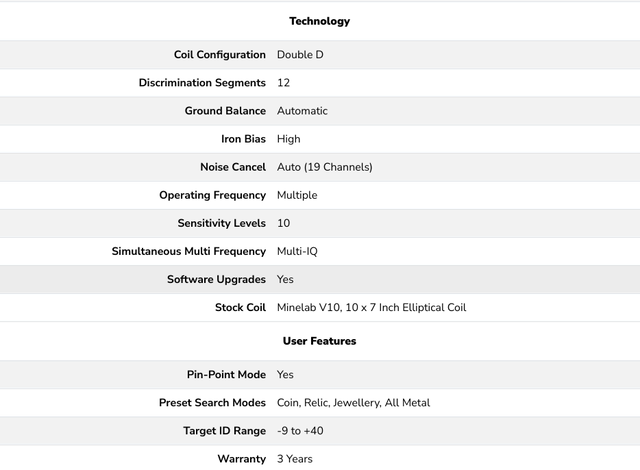640x470 pixels.
Task: Click the 3 Years warranty value
Action: (x=295, y=458)
